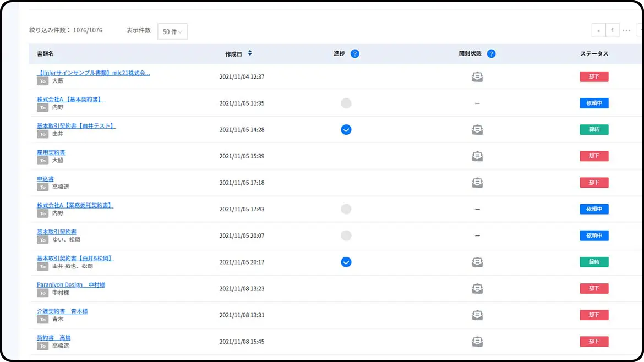Click the help icon next to 開封状態 header

491,54
